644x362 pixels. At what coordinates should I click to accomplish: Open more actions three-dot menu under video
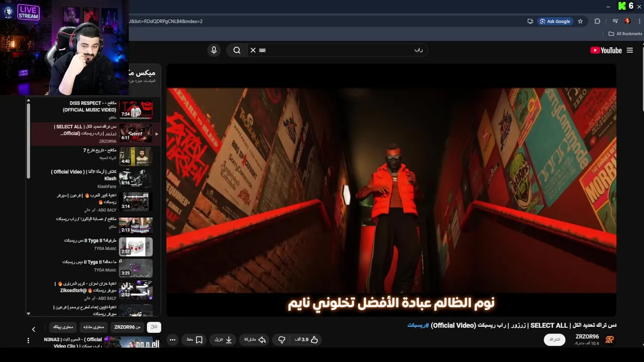(173, 340)
